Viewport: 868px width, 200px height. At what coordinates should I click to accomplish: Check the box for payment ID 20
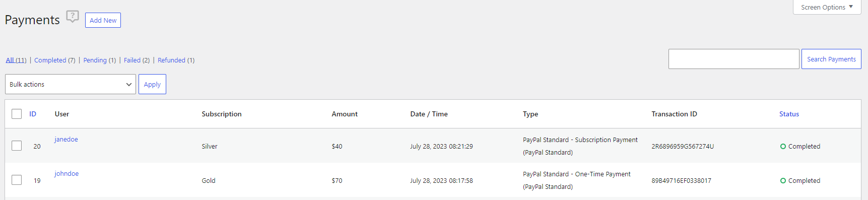click(x=17, y=146)
